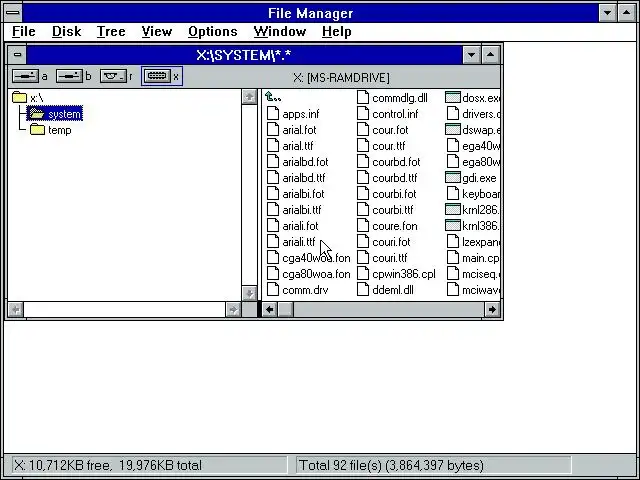Screen dimensions: 640x480
Task: Select file arial.fot
Action: 291,130
